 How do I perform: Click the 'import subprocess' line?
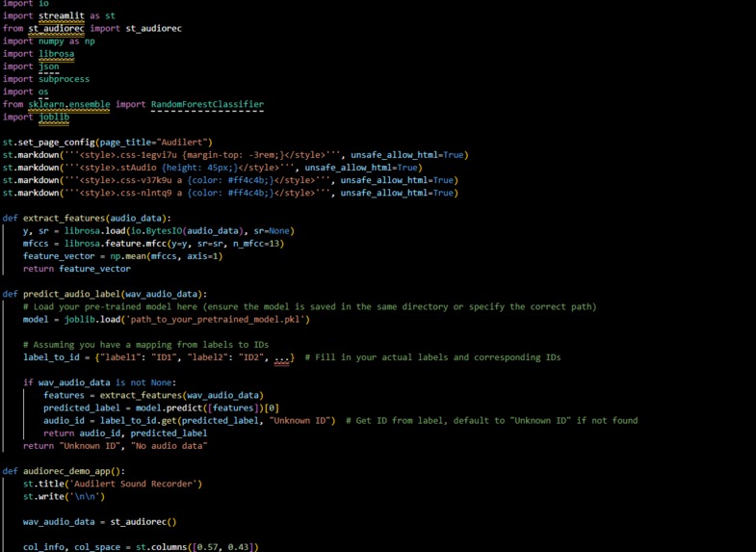(46, 79)
